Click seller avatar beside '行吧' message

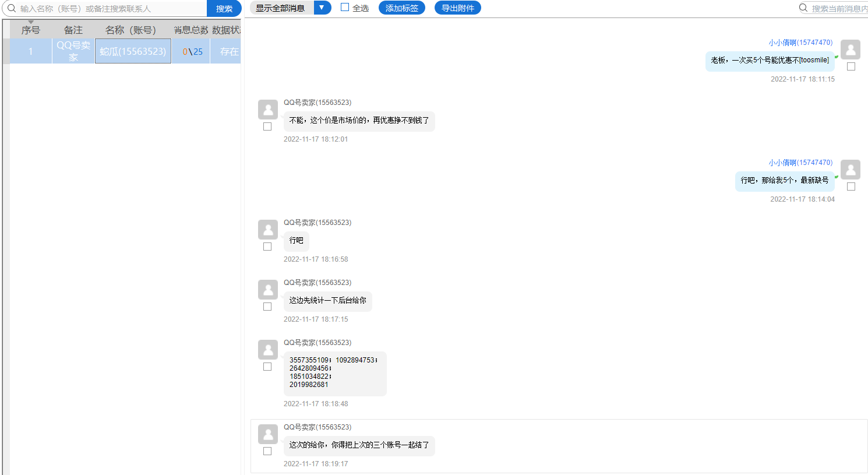(267, 230)
